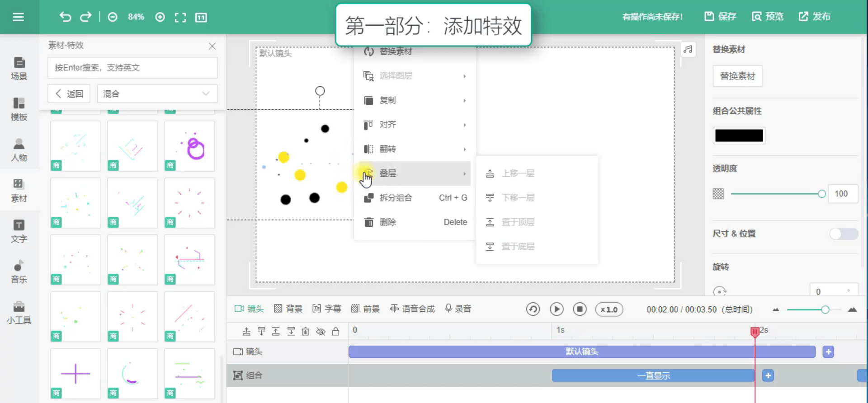The image size is (868, 403).
Task: Open the 音乐 sidebar panel
Action: (x=19, y=272)
